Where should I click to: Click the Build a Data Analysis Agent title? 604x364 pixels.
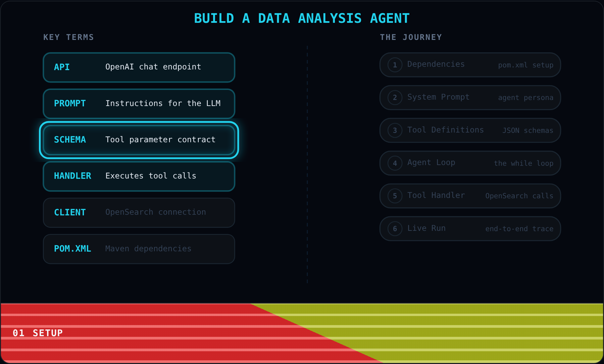pos(302,18)
